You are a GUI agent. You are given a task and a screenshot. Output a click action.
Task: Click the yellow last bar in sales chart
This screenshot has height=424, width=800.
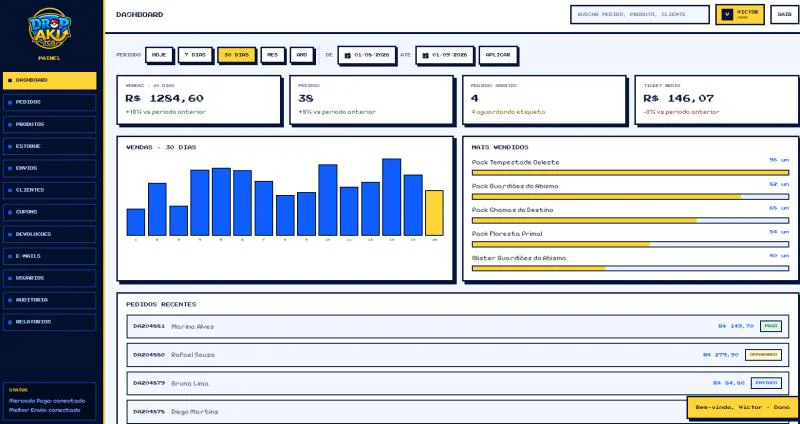pyautogui.click(x=434, y=213)
